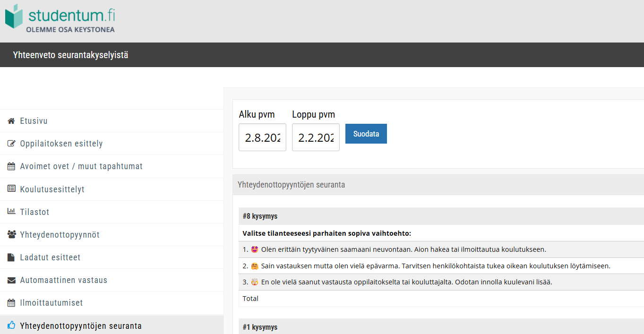Click the edit icon beside Oppilaitoksen esittely
The image size is (644, 334).
(11, 144)
